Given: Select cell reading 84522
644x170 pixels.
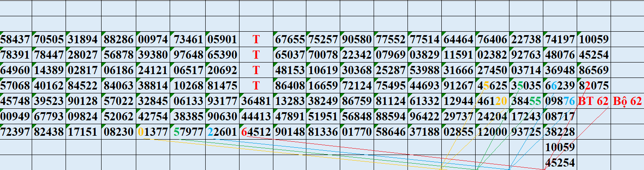Looking at the screenshot, I should [x=84, y=86].
